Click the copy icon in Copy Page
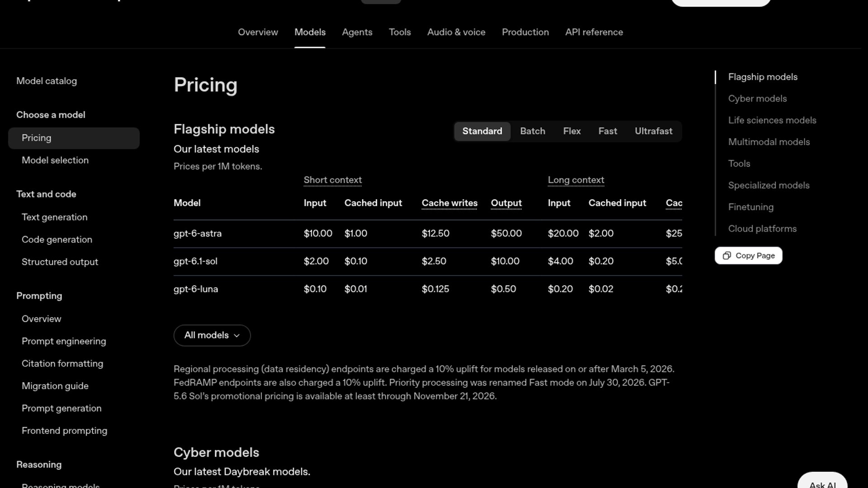This screenshot has width=868, height=488. (726, 256)
